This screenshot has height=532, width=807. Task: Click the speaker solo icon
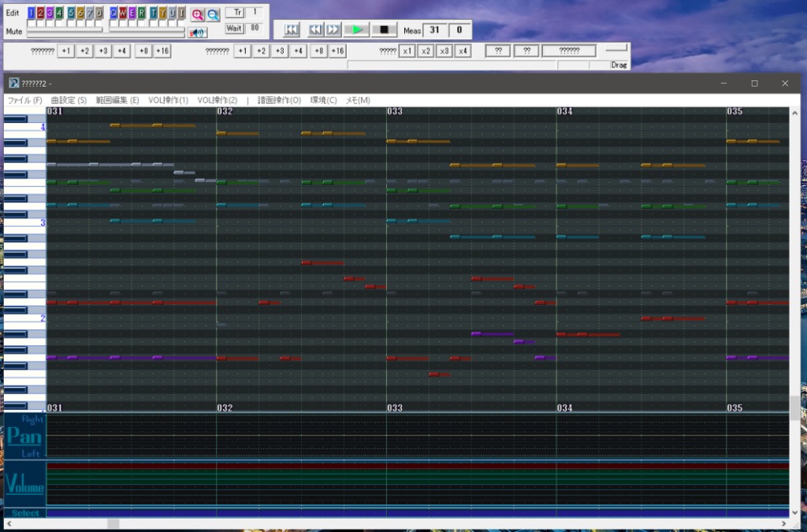tap(198, 32)
